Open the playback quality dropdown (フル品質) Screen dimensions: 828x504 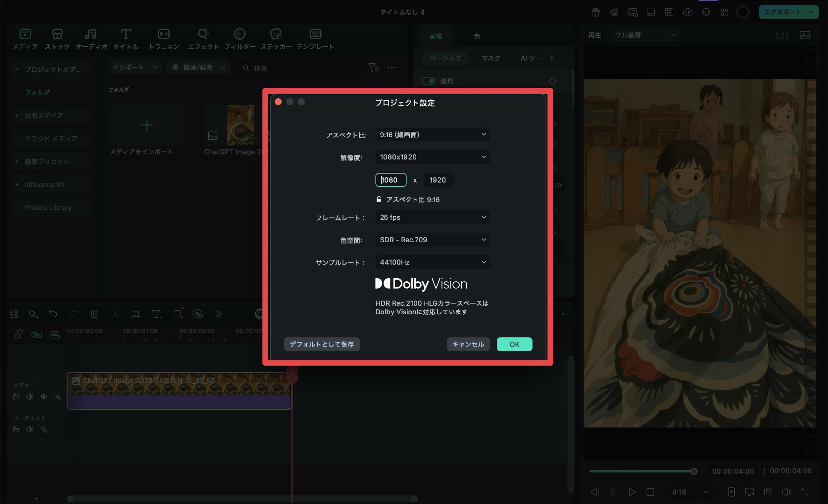[x=645, y=35]
